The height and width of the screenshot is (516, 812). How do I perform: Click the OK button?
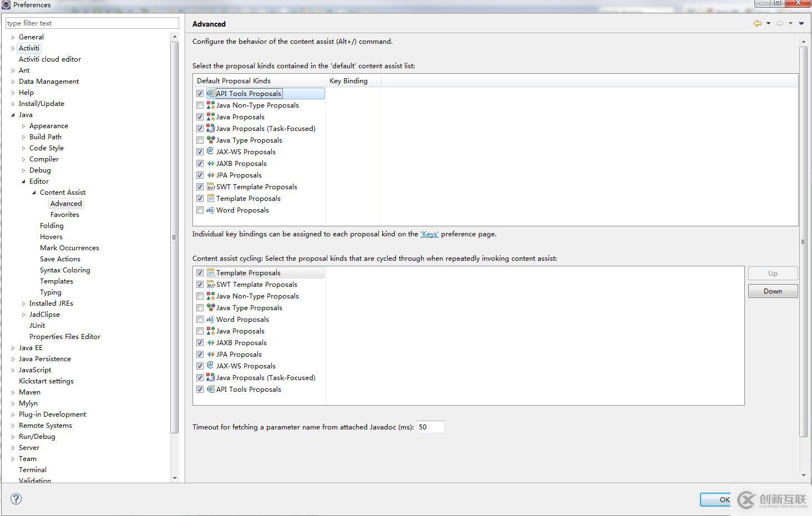coord(717,499)
